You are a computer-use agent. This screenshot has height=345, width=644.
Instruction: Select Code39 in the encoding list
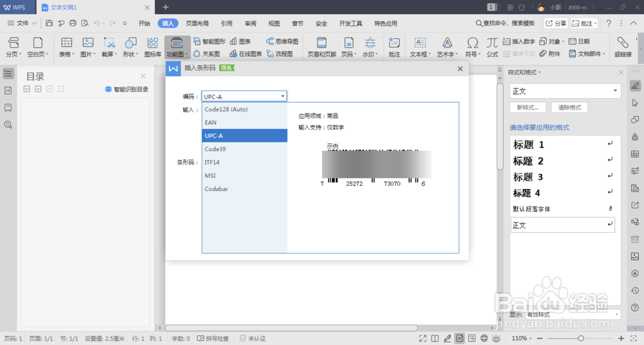(245, 149)
